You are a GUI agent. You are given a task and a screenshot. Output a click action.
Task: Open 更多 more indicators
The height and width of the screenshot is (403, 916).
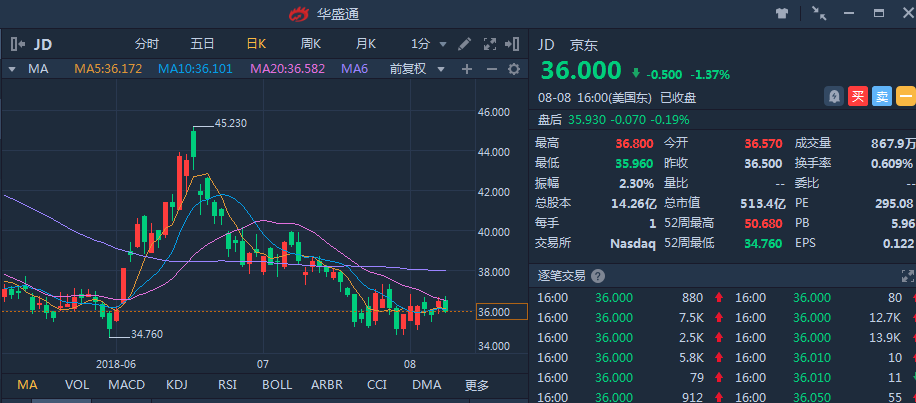(477, 385)
